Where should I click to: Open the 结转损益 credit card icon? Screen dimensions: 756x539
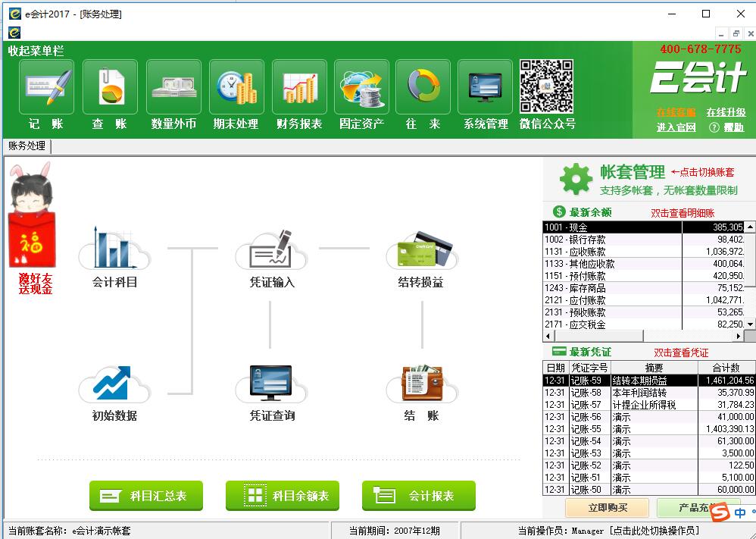click(423, 250)
